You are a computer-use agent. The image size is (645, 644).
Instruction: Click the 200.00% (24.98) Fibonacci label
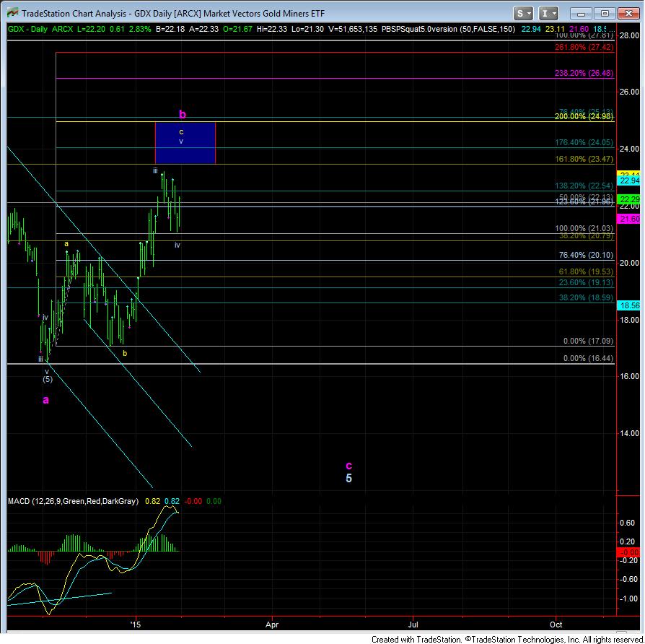[584, 116]
